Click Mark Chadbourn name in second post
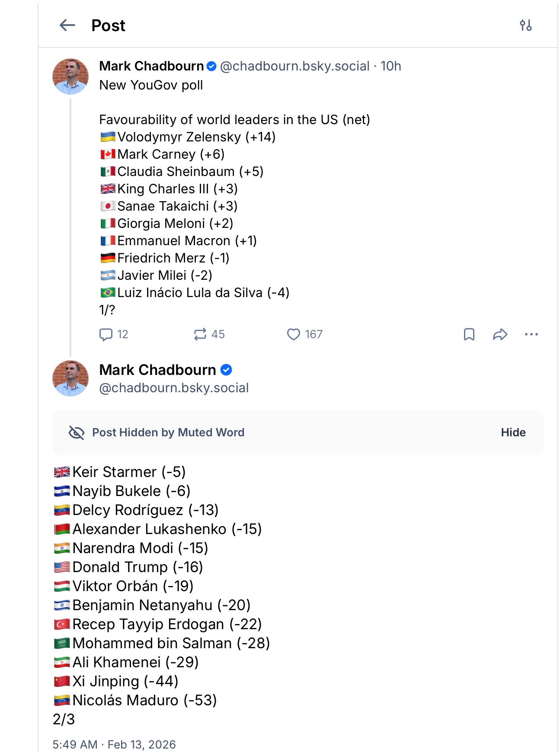 pyautogui.click(x=157, y=370)
